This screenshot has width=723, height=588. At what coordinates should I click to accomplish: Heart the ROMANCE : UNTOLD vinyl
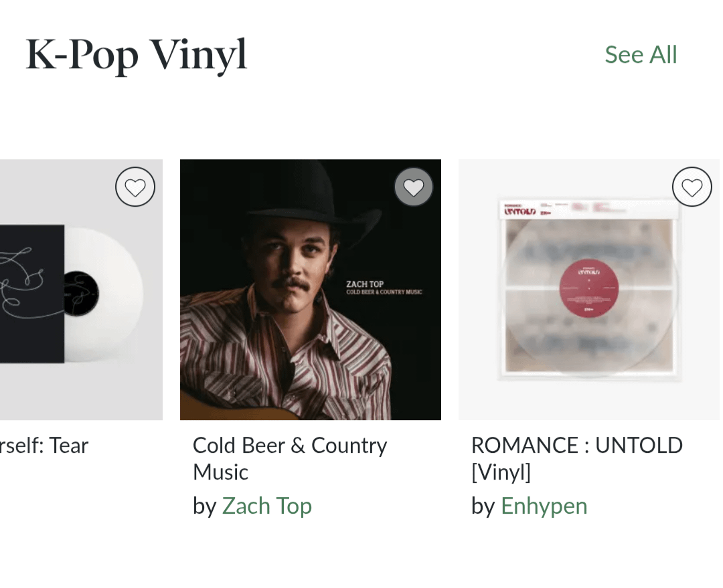[692, 187]
